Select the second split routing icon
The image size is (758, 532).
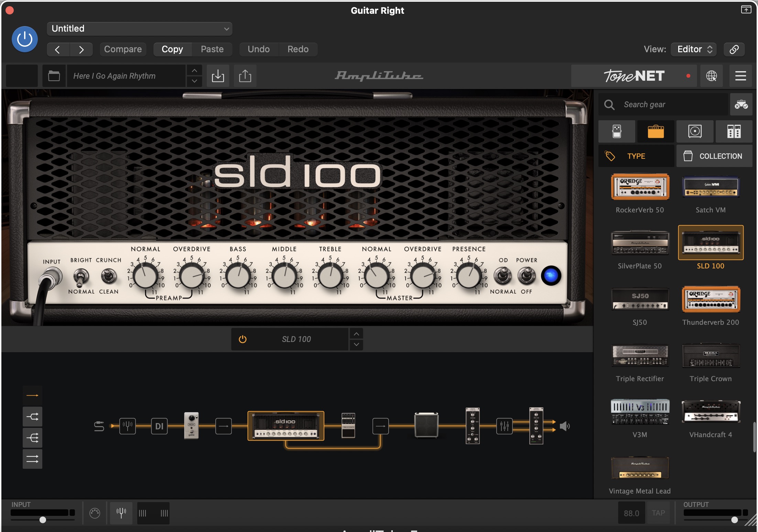point(32,417)
